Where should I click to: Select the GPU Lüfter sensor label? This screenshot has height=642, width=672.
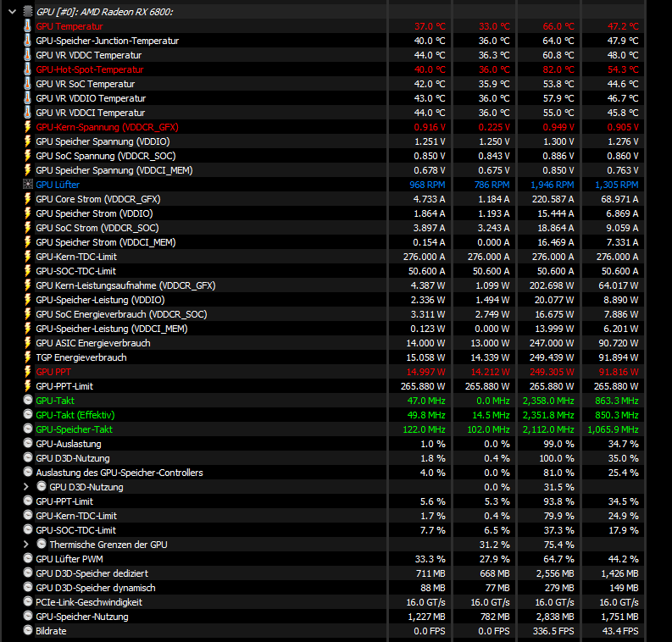[x=58, y=185]
